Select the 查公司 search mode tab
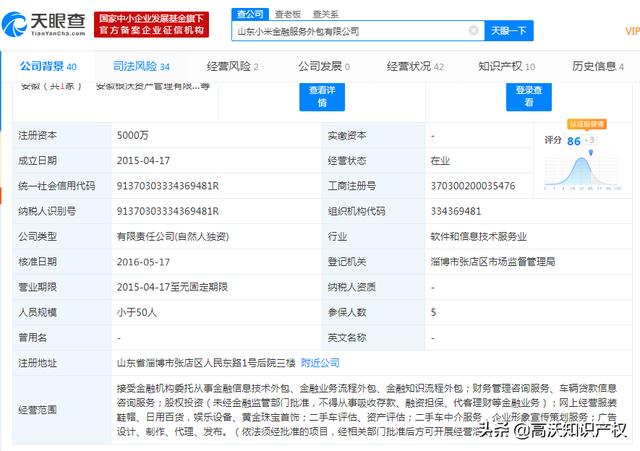 click(250, 14)
